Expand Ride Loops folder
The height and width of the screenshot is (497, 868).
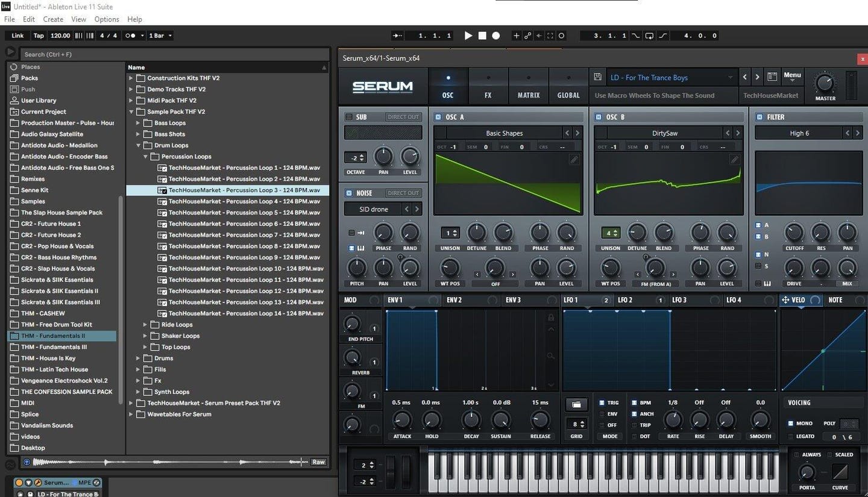(x=145, y=325)
